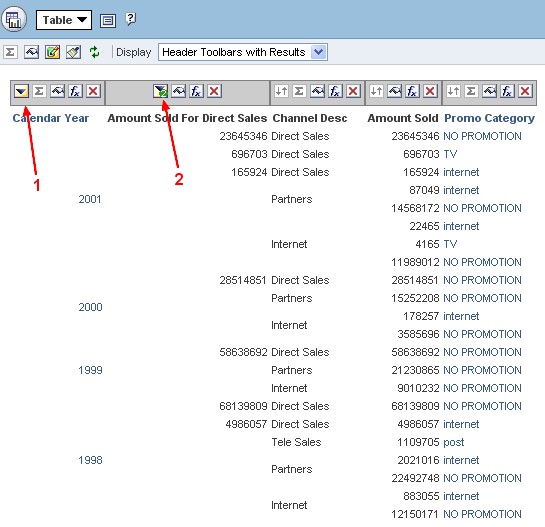Click the grand total sigma in the main toolbar

coord(10,52)
